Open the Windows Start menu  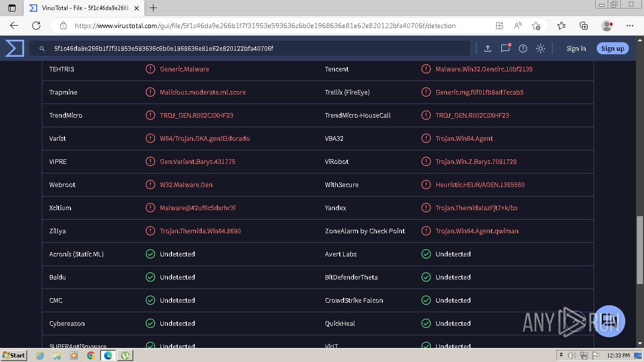tap(14, 355)
